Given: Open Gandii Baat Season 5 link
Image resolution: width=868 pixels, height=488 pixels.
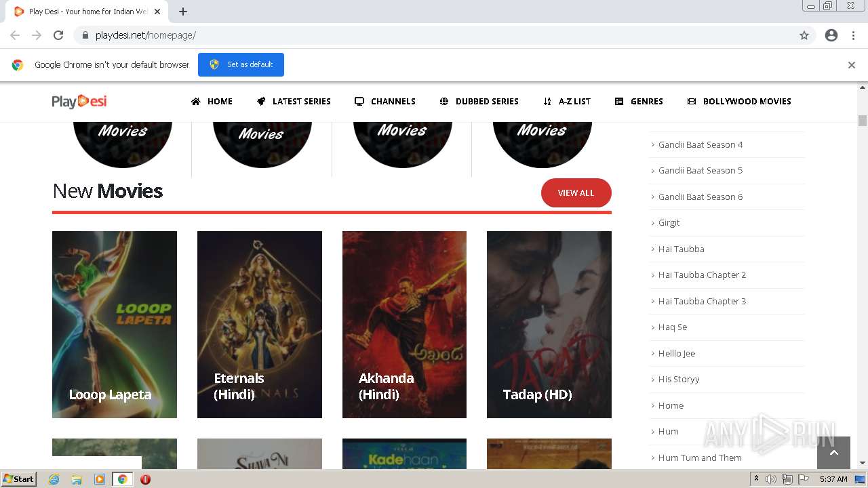Looking at the screenshot, I should 700,170.
